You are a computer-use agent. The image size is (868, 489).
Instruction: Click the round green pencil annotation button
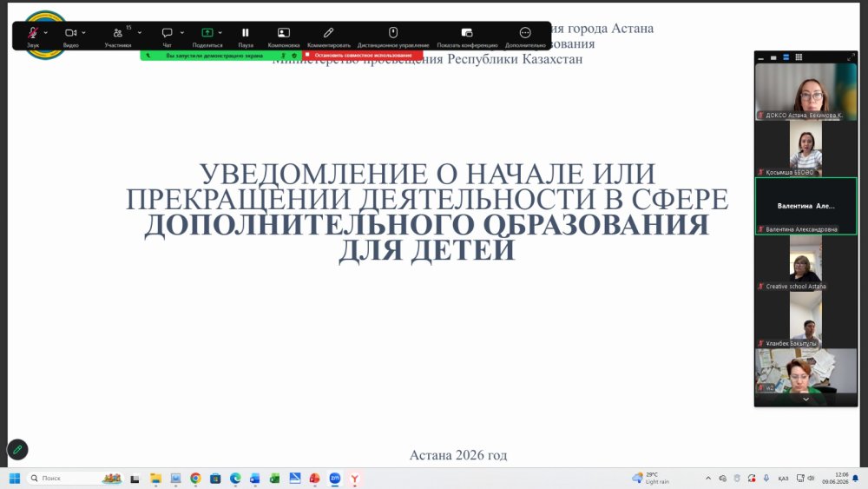click(17, 450)
